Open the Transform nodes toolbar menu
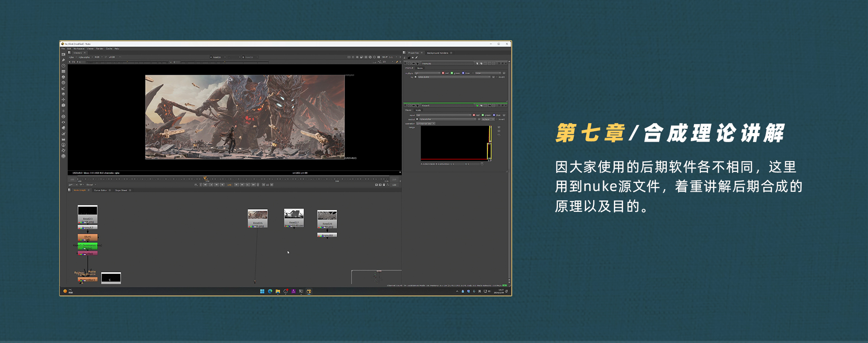Viewport: 868px width, 343px height. (63, 100)
